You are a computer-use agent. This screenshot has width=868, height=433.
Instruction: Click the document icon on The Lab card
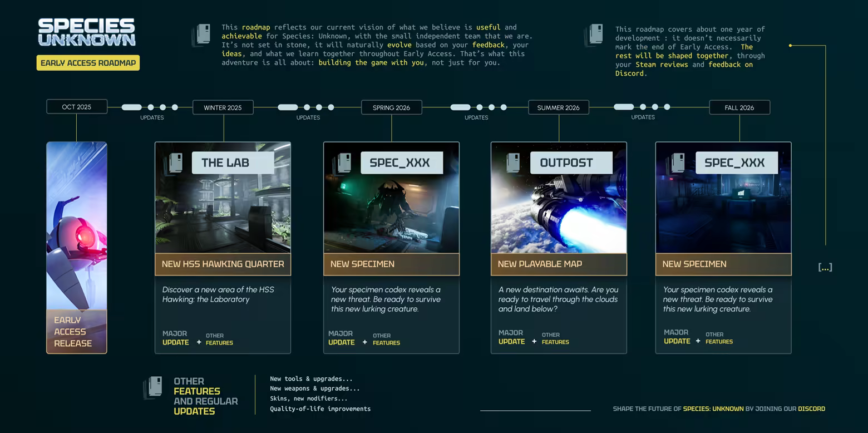coord(175,163)
